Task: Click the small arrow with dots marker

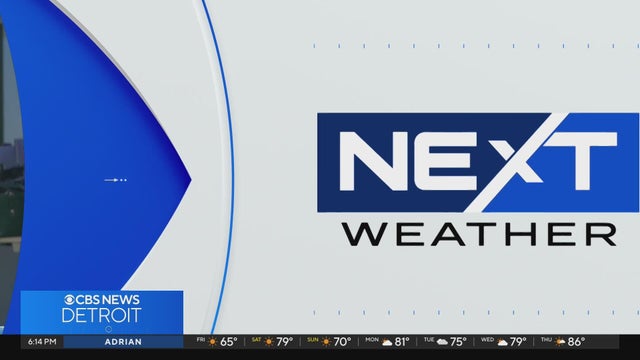Action: coord(116,180)
